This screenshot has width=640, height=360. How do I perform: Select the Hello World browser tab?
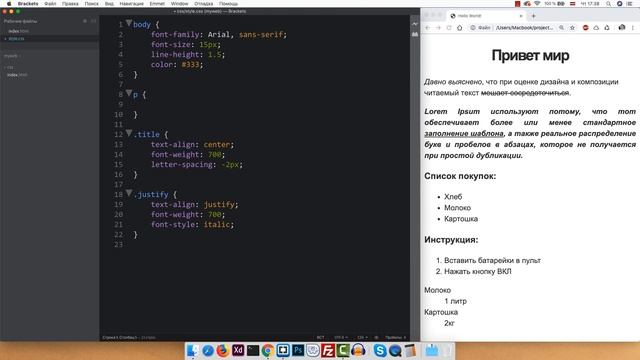[x=486, y=16]
